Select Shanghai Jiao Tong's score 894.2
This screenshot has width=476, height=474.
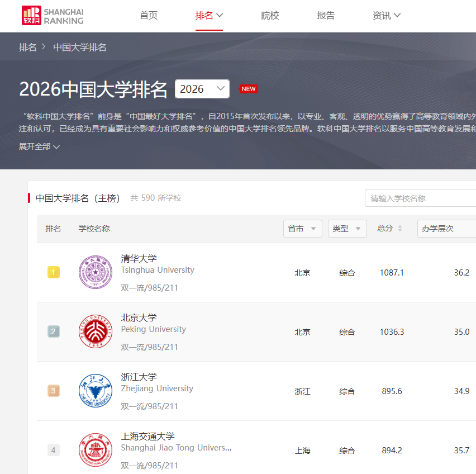(392, 451)
